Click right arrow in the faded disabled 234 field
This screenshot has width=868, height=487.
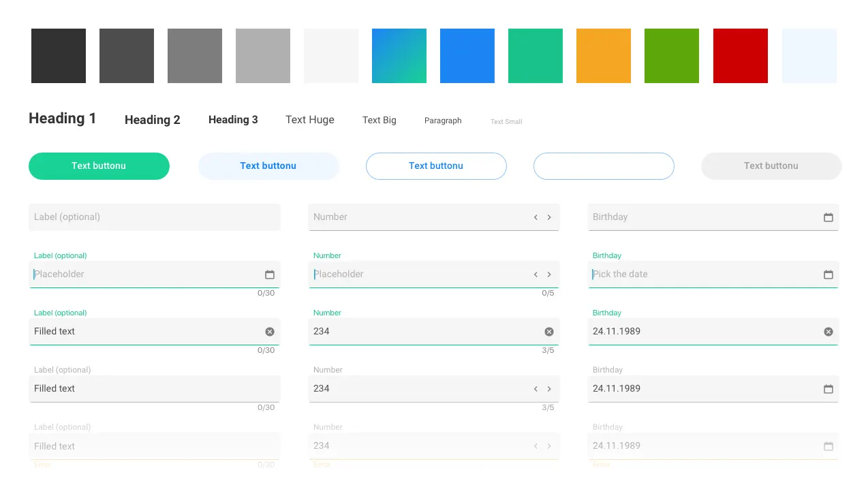click(549, 446)
